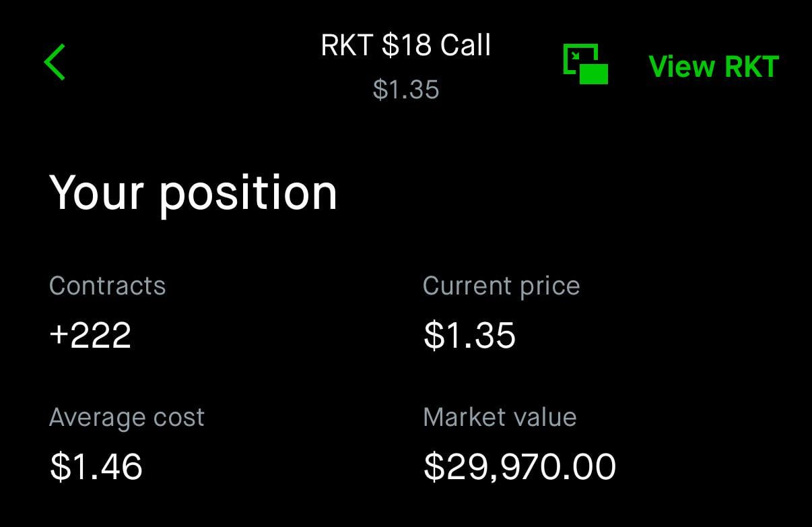Open the RKT stock page link
The image size is (812, 527).
pyautogui.click(x=713, y=67)
